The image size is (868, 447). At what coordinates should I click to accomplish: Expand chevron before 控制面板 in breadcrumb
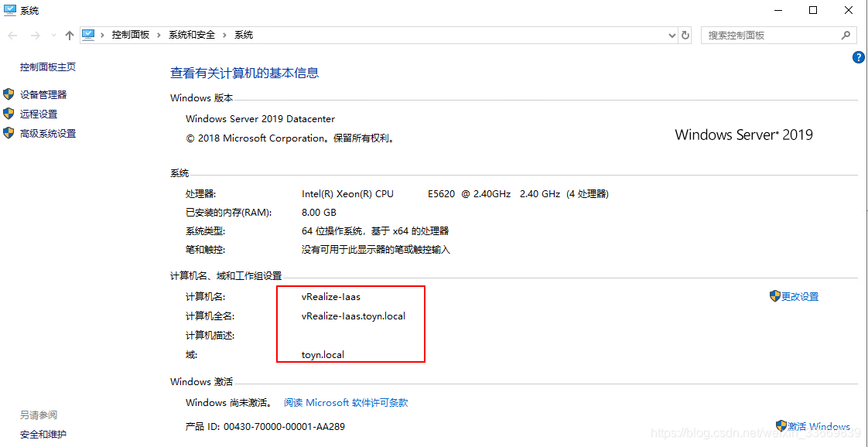coord(102,35)
